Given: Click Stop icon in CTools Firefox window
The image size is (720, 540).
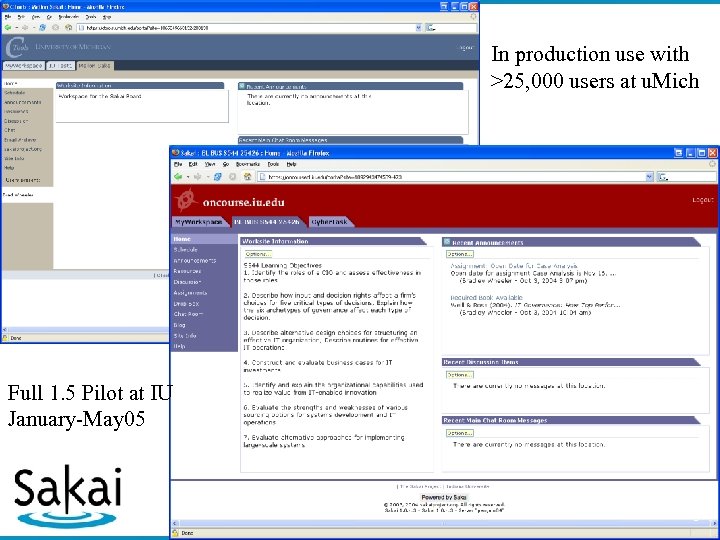Looking at the screenshot, I should pyautogui.click(x=56, y=28).
